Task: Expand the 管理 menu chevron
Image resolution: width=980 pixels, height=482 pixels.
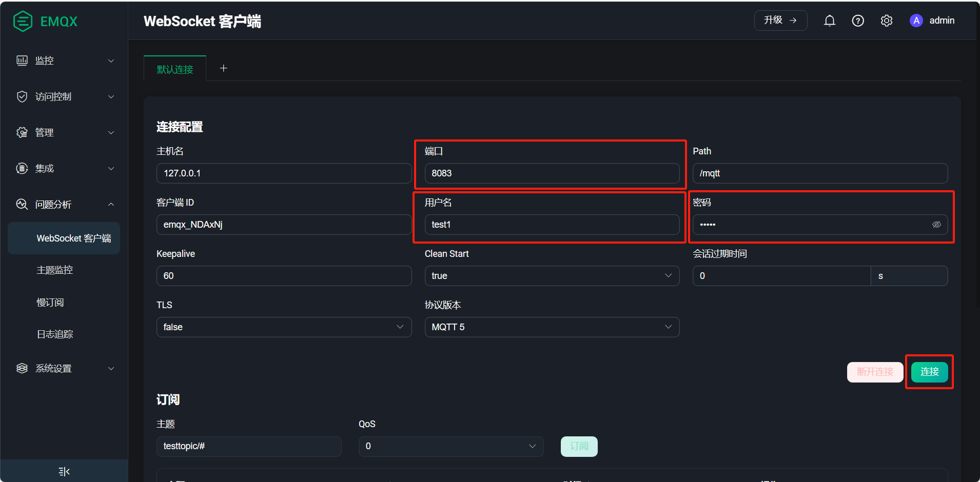Action: [111, 132]
